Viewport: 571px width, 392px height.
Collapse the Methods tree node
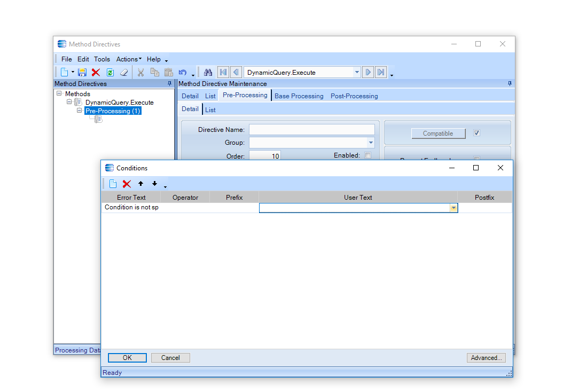(59, 93)
